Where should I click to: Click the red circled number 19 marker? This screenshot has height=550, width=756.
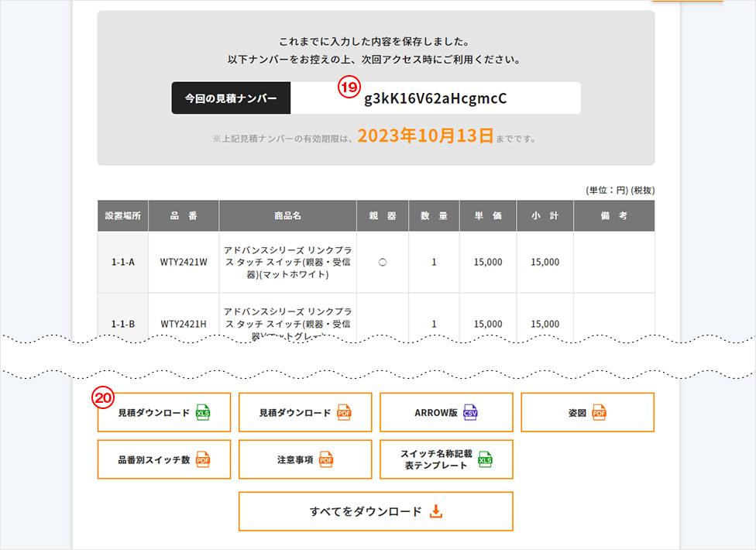[349, 87]
